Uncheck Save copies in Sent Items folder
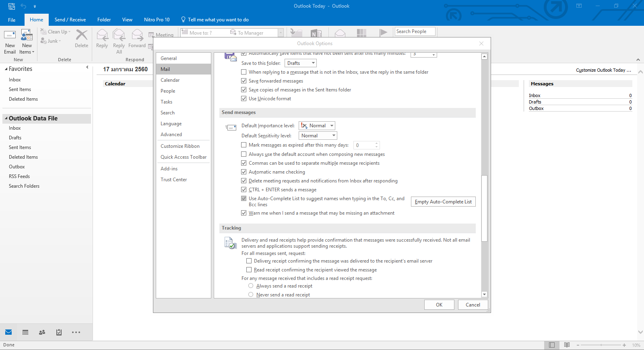Viewport: 644px width, 350px height. click(244, 90)
